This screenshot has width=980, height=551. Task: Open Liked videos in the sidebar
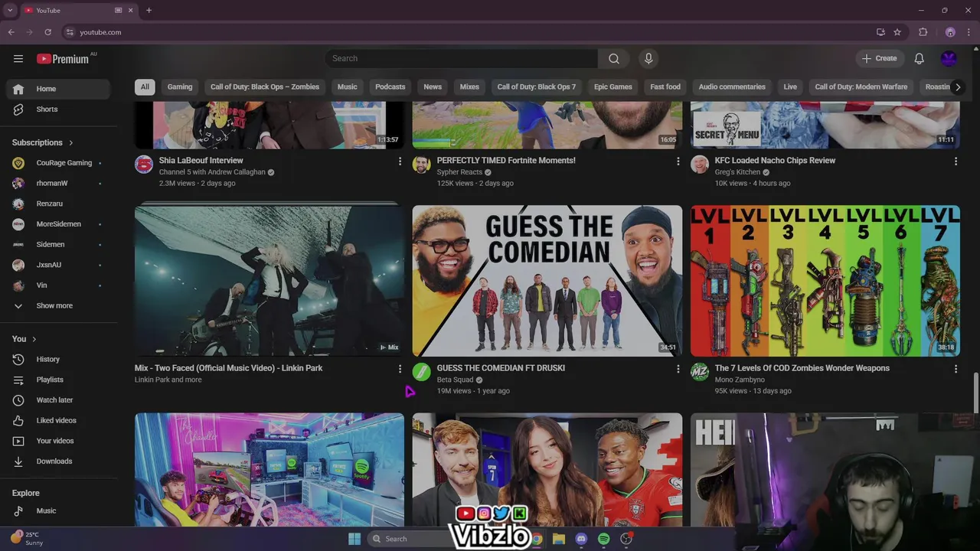tap(58, 420)
